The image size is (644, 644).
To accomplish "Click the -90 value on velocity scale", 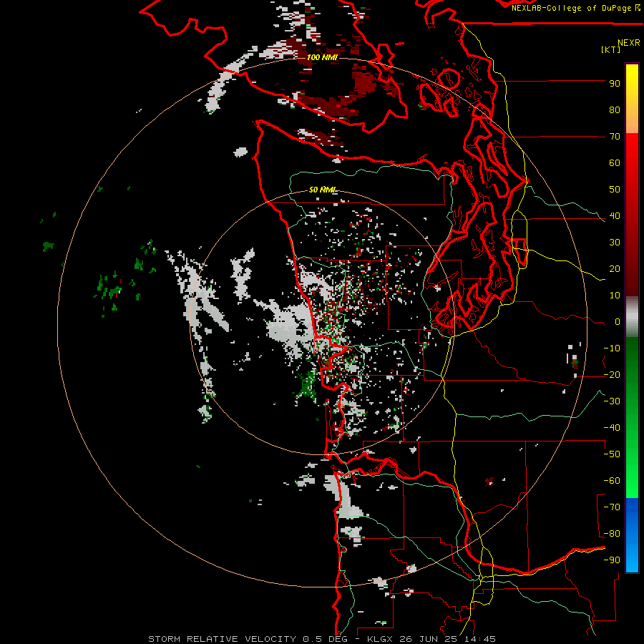I will 612,560.
